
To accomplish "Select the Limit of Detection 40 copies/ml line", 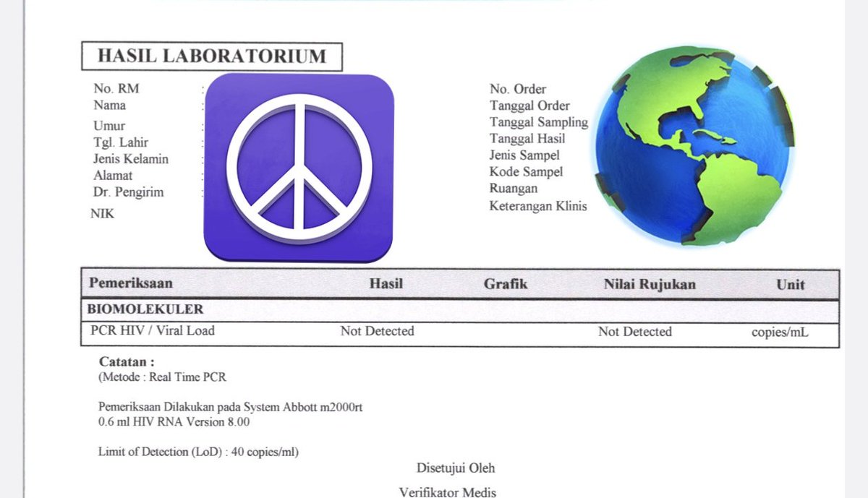I will (199, 452).
